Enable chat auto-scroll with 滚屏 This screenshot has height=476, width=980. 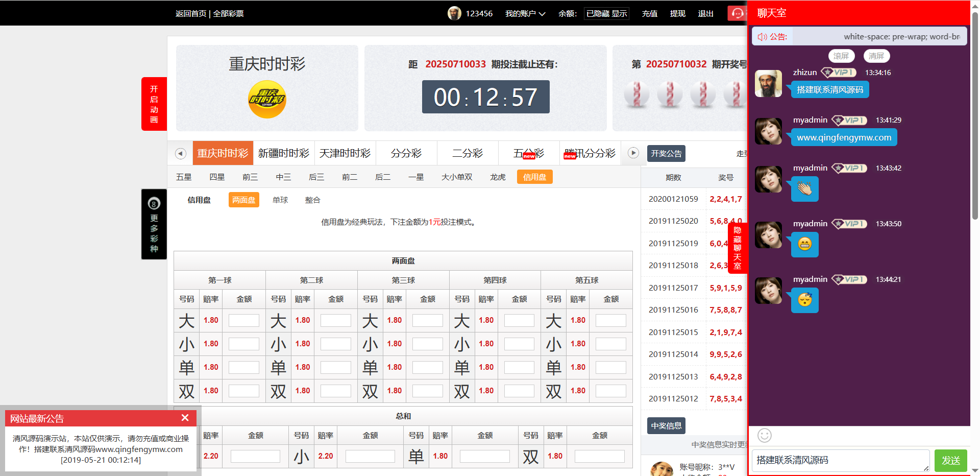[841, 56]
